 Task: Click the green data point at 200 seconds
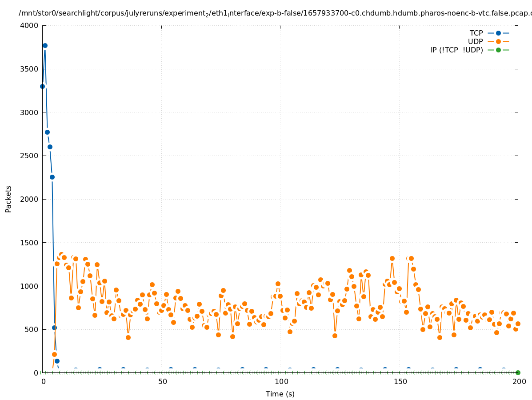[518, 372]
